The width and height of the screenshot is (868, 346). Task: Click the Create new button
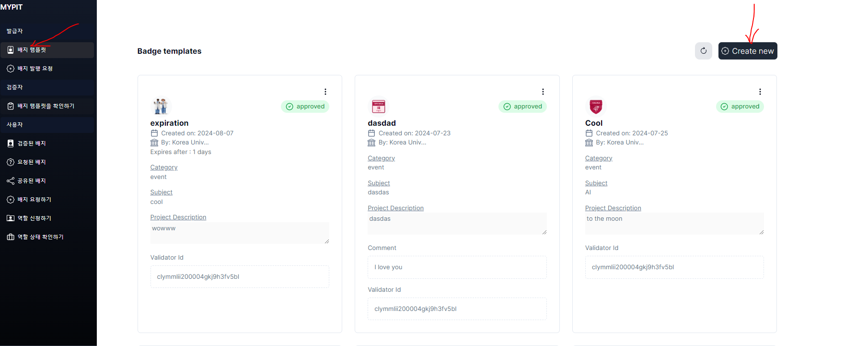(747, 51)
